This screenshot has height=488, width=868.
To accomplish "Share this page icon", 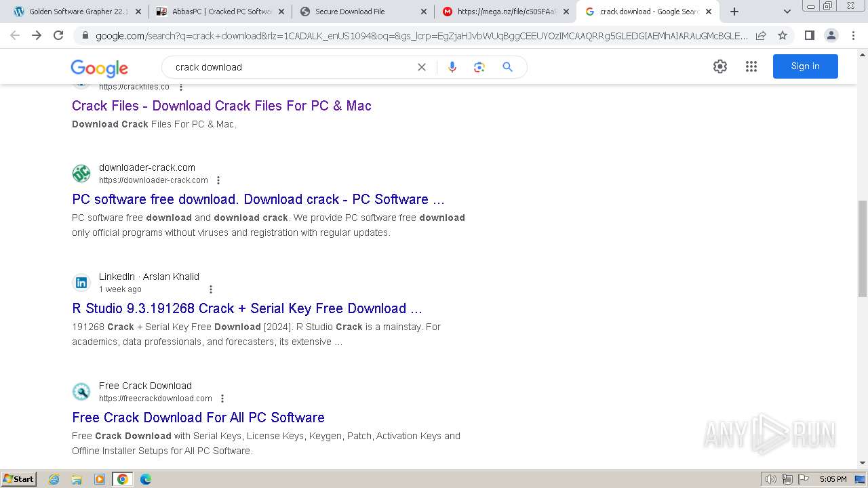I will 761,35.
